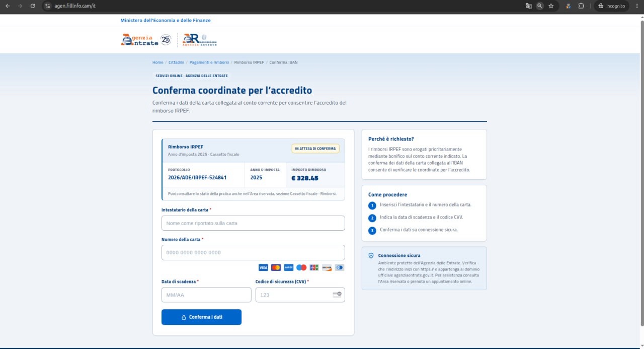The width and height of the screenshot is (644, 349).
Task: Click the American Express card icon
Action: 288,267
